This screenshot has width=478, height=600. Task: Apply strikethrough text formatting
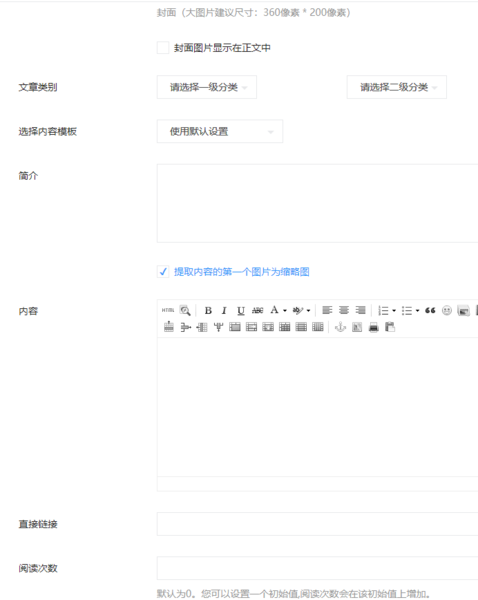pyautogui.click(x=258, y=311)
